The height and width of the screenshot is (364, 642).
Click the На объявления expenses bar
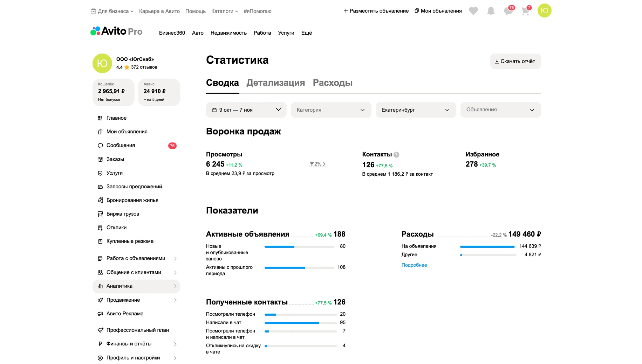coord(488,247)
